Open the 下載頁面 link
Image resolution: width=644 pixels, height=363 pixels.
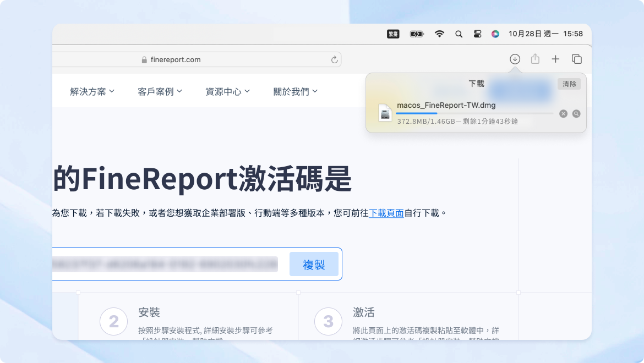tap(385, 212)
